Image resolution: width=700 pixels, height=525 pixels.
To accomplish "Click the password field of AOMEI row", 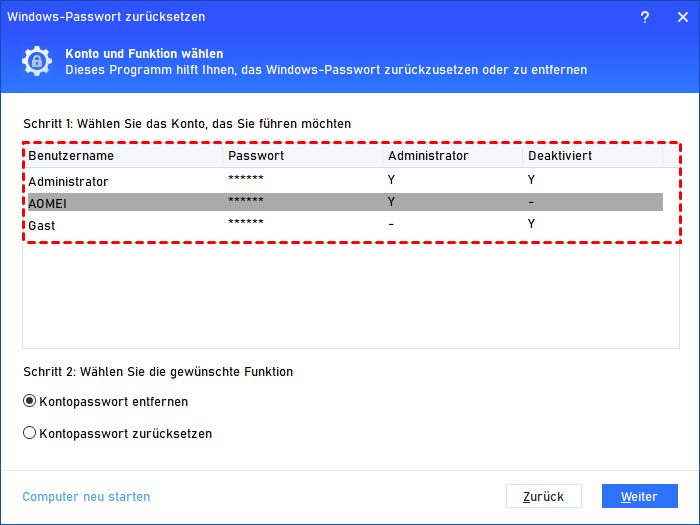I will point(246,203).
